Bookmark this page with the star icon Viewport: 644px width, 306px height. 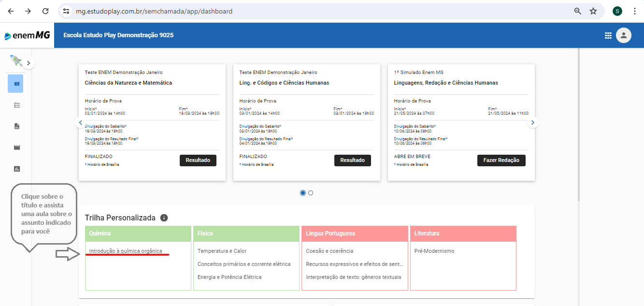tap(593, 11)
